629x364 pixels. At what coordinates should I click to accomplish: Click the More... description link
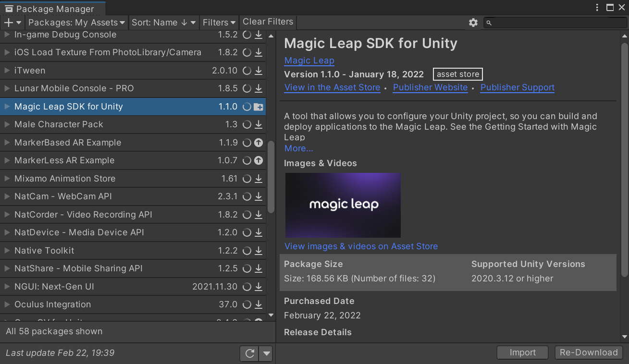pos(299,148)
